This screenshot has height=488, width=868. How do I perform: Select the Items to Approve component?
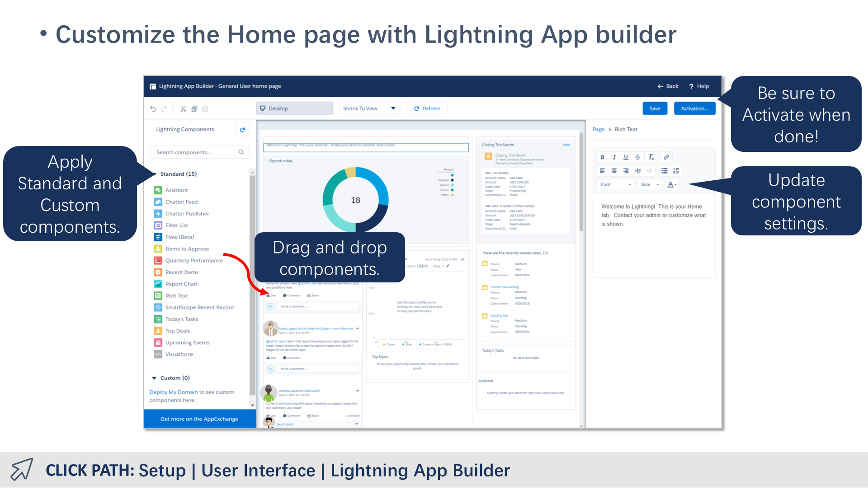pos(182,249)
